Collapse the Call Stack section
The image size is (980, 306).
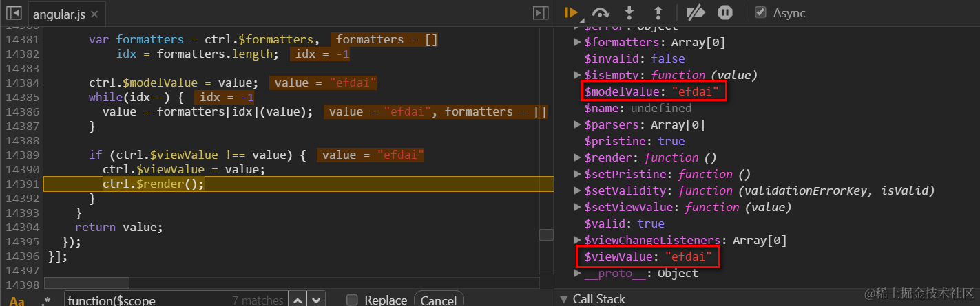[x=564, y=299]
